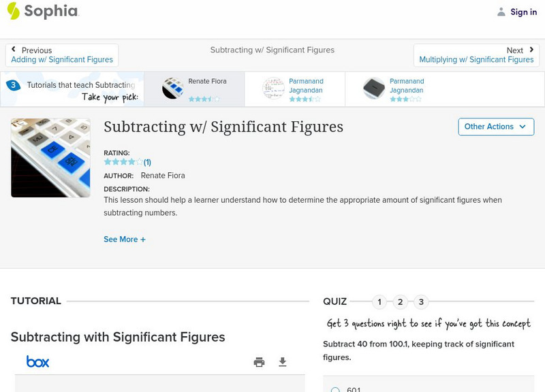This screenshot has width=545, height=392.
Task: Jump to quiz question 1
Action: (379, 301)
